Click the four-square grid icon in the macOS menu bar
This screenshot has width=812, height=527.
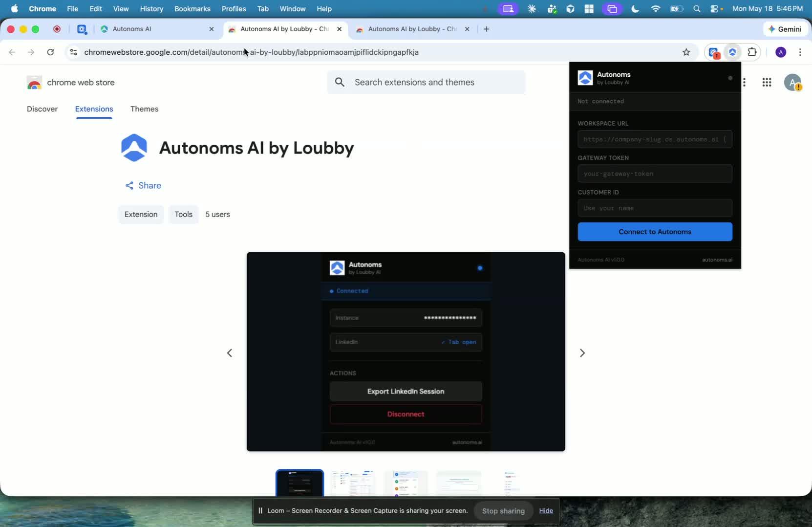(589, 9)
